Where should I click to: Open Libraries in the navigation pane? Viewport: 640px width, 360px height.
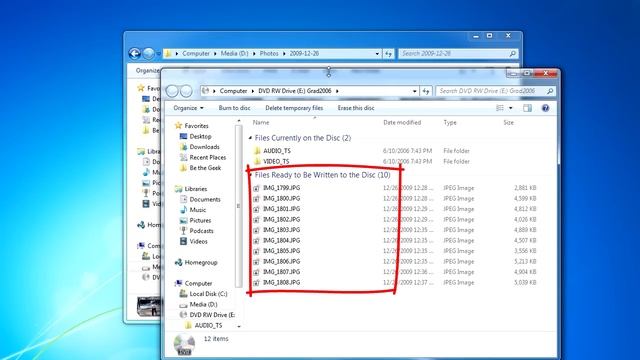(x=196, y=189)
